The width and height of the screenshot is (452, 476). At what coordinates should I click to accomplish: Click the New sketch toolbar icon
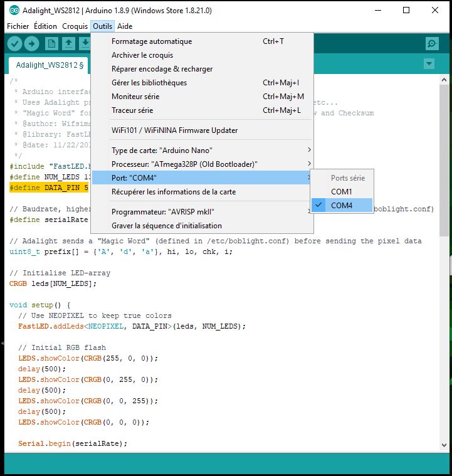[51, 44]
